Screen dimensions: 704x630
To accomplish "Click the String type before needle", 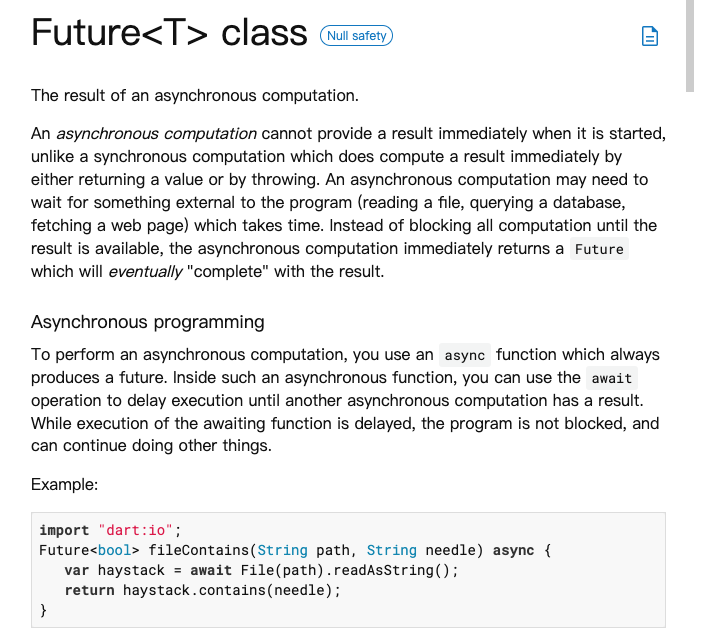I will pos(392,550).
